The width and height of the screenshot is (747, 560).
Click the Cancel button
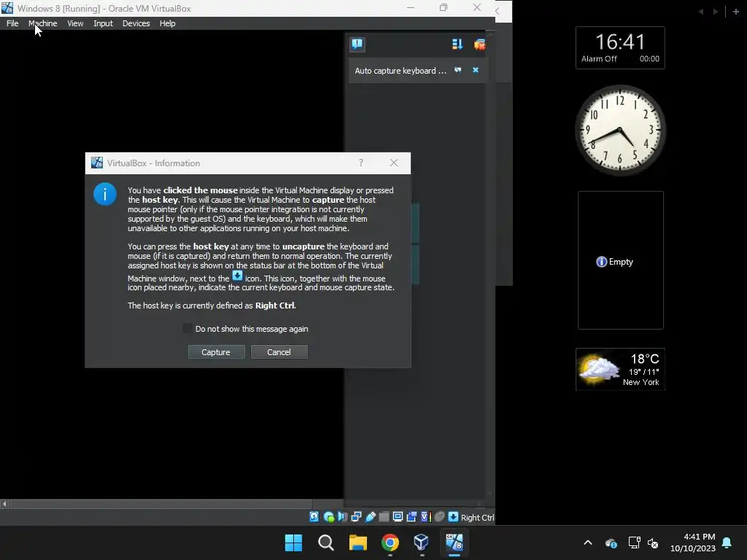(279, 352)
